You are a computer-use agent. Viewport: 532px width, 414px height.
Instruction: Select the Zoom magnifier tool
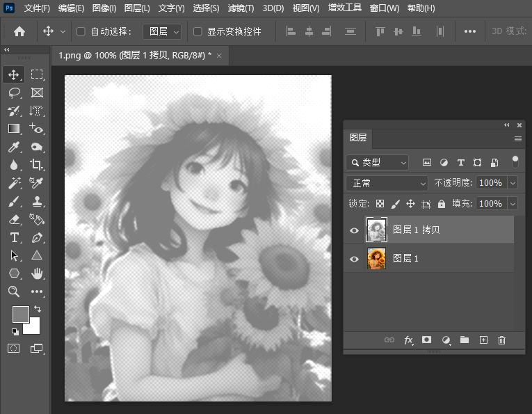click(x=14, y=292)
